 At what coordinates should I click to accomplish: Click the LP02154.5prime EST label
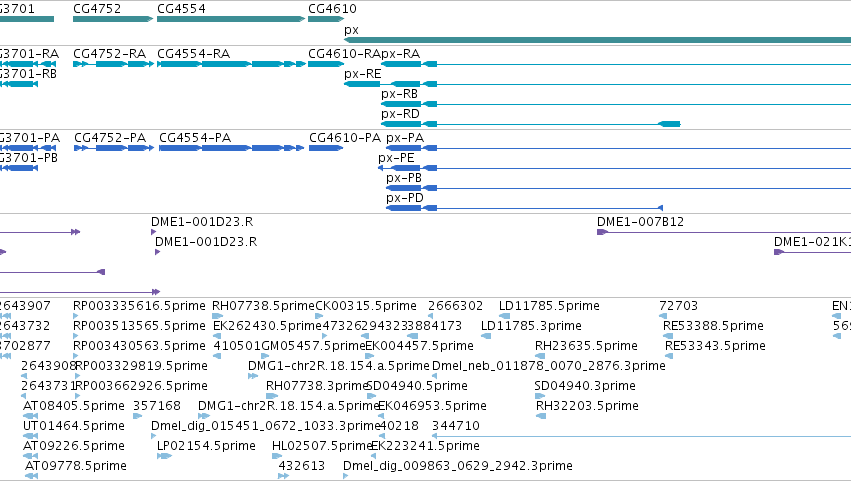pos(206,446)
